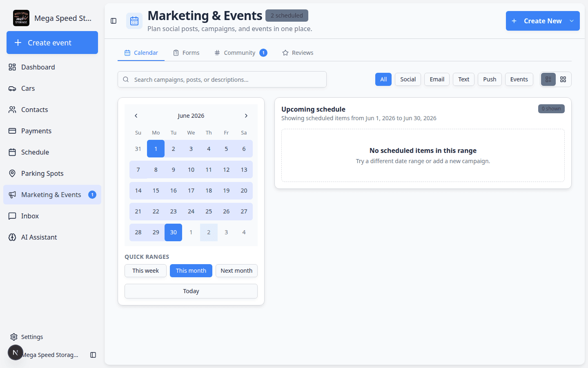Filter schedule by Push

click(490, 79)
